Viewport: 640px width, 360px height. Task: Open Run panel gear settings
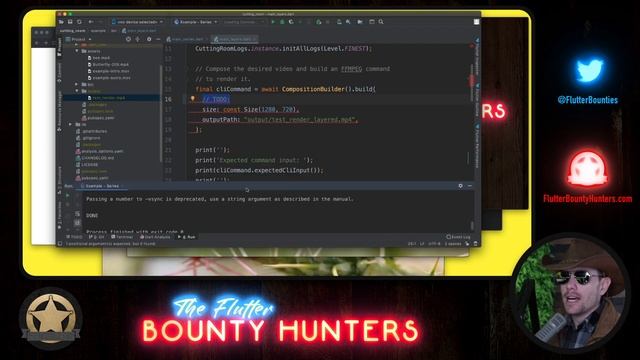coord(460,186)
